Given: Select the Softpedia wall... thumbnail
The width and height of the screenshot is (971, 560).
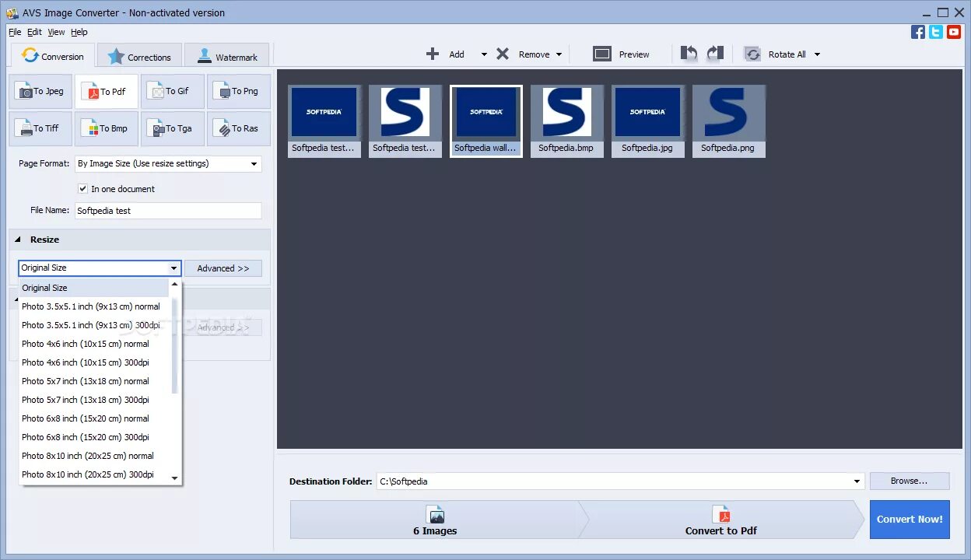Looking at the screenshot, I should click(x=486, y=121).
